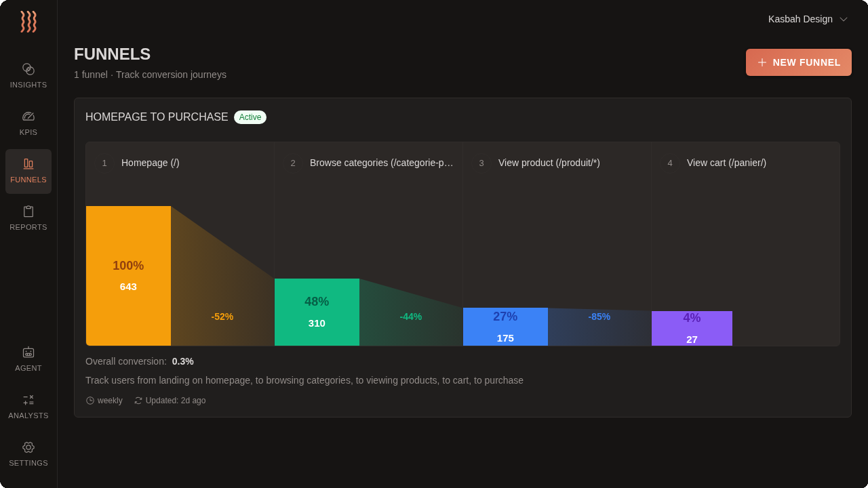The height and width of the screenshot is (488, 868).
Task: Click the Overall conversion 0.3% value
Action: (x=183, y=361)
